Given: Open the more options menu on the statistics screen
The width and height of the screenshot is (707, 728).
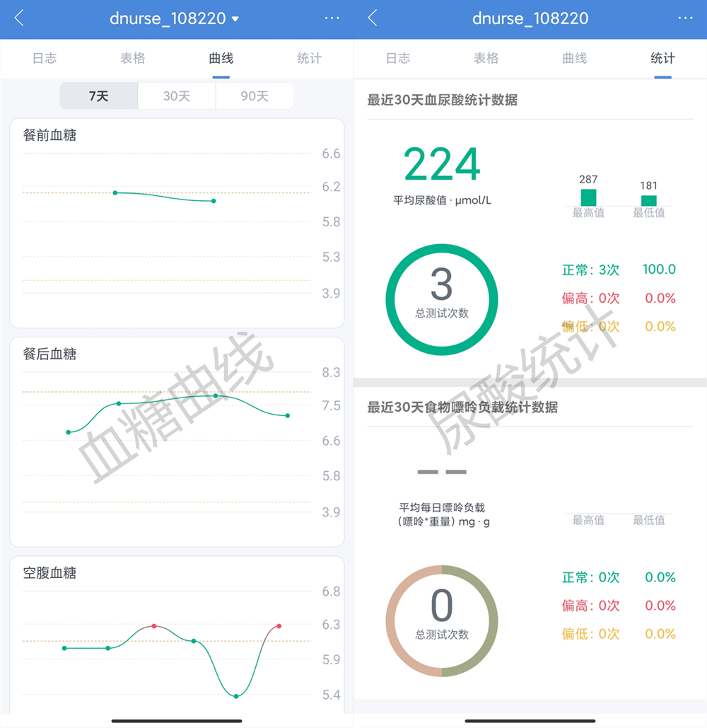Looking at the screenshot, I should (686, 19).
